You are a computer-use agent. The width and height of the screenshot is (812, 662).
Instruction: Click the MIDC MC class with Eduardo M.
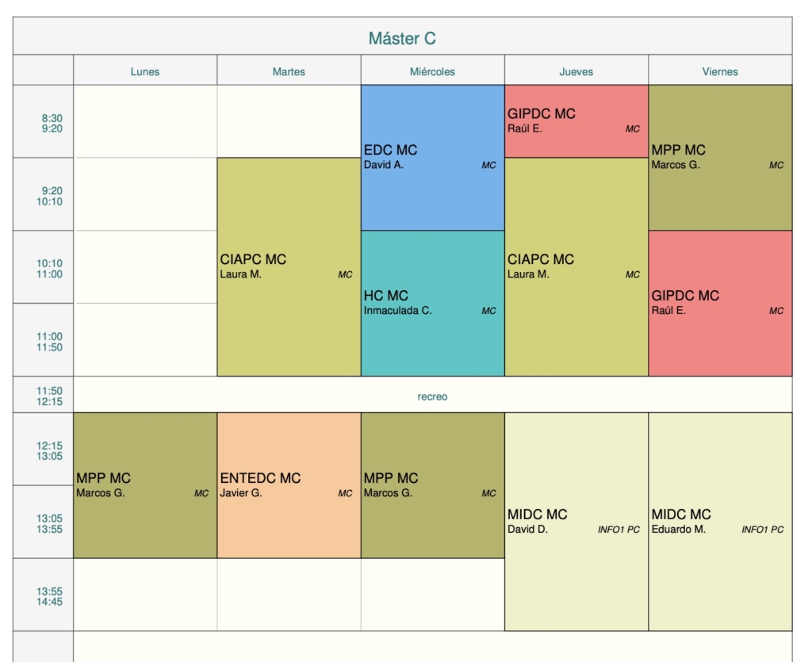pos(720,522)
